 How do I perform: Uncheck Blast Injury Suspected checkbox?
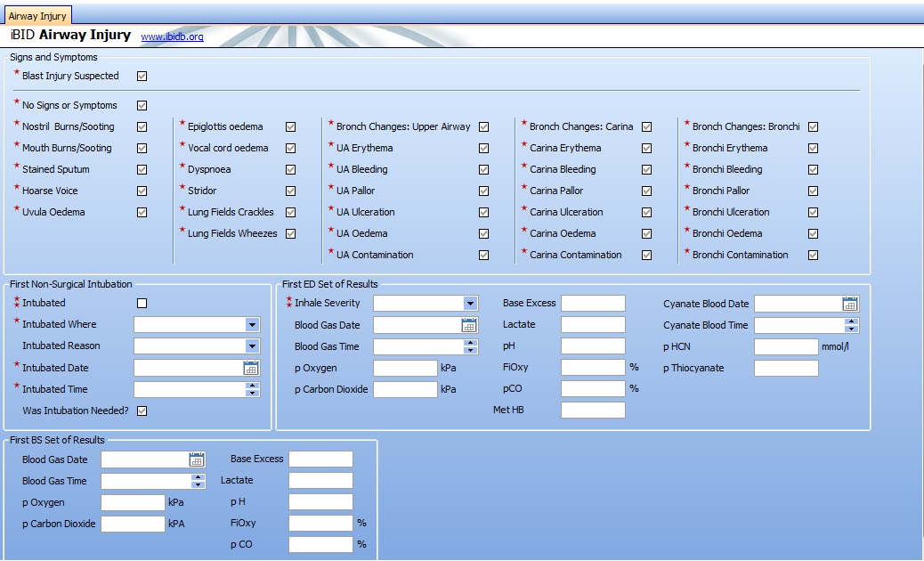(x=142, y=77)
